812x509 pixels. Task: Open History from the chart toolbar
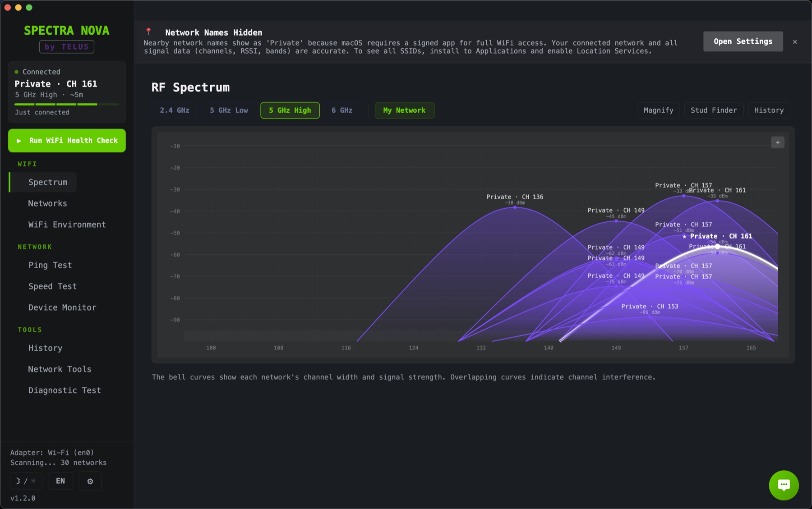coord(769,110)
